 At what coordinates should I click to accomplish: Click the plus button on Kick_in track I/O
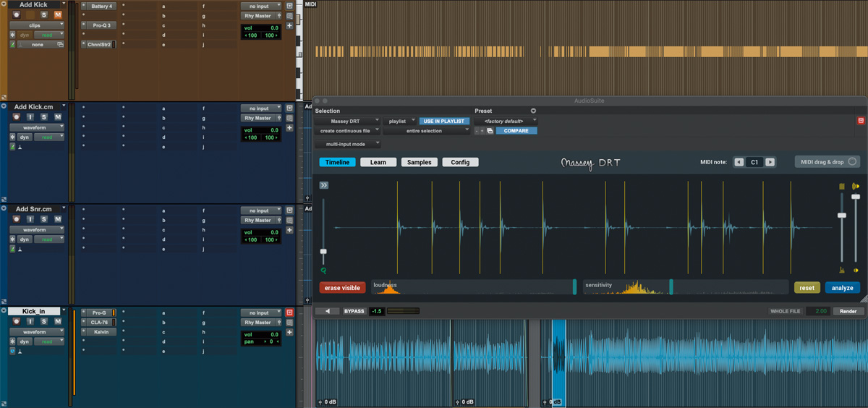pos(289,333)
